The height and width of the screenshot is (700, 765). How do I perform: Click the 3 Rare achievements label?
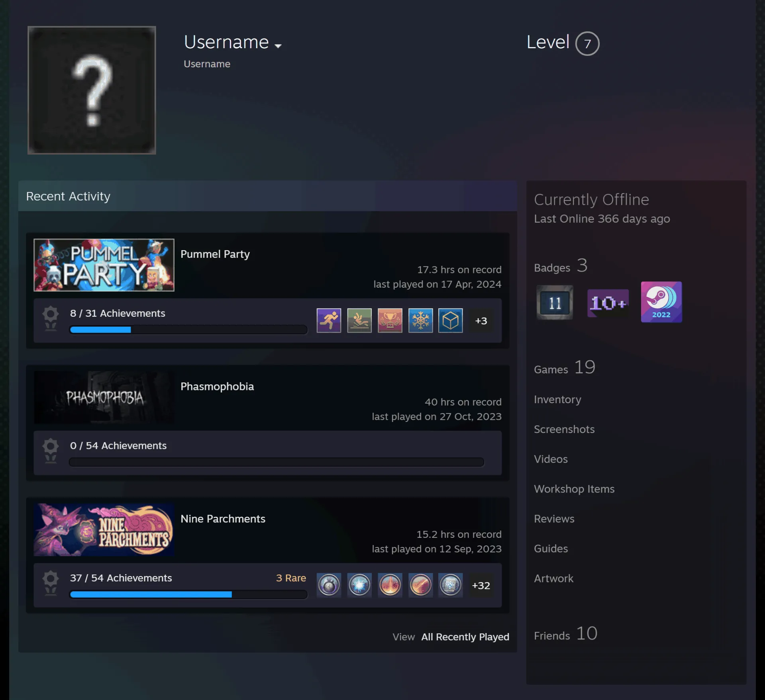291,578
